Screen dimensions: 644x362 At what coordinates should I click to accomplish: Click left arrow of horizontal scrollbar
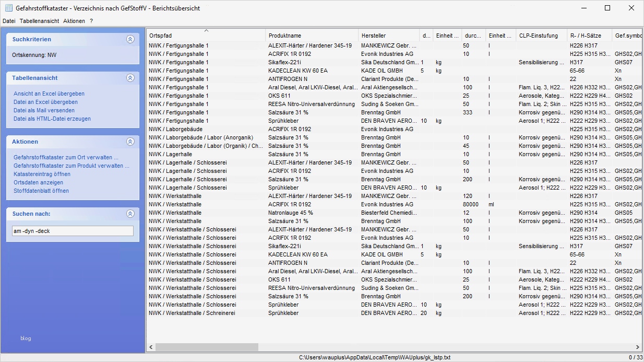pos(151,347)
